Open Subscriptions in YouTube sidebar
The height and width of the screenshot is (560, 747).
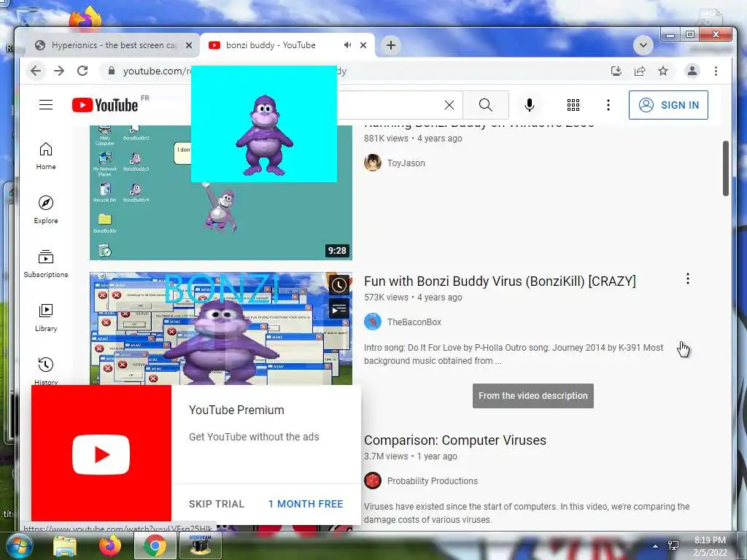click(x=46, y=264)
